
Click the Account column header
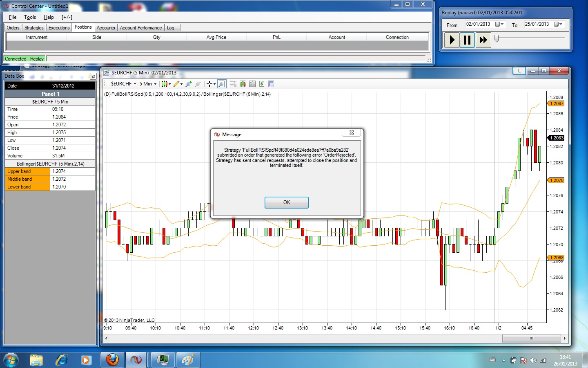click(337, 37)
